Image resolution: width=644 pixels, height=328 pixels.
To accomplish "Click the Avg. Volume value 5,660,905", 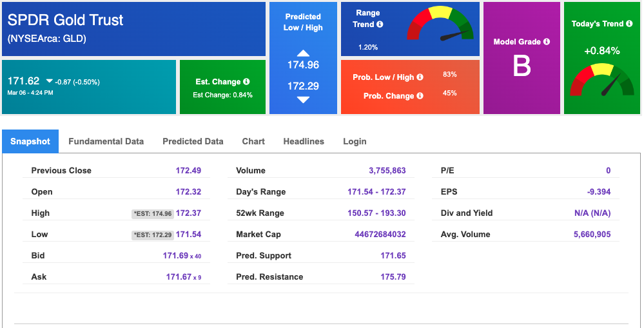I will (592, 235).
